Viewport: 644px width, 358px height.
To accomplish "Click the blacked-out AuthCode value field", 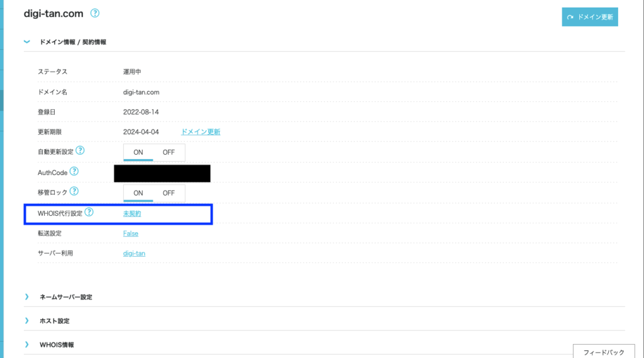I will click(x=162, y=174).
